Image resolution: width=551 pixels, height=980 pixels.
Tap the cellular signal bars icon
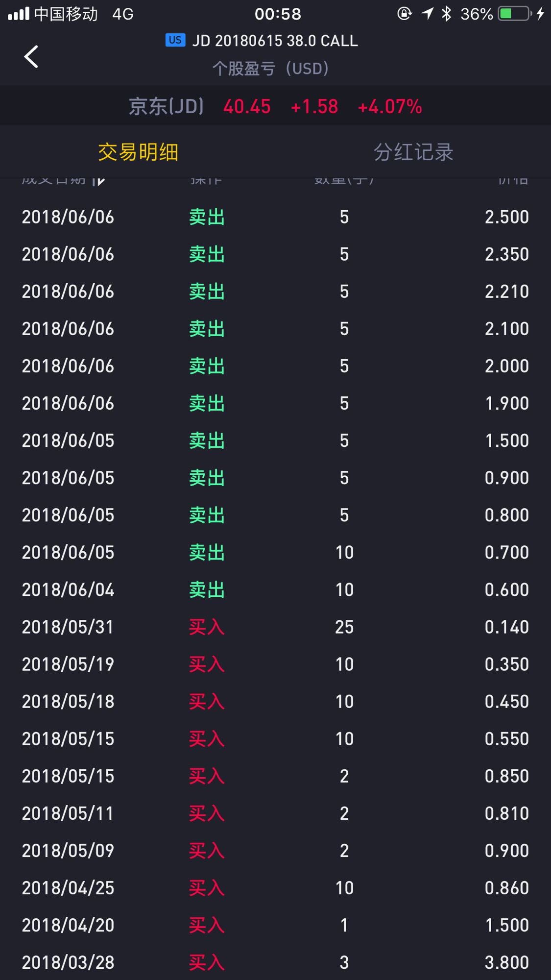coord(19,14)
